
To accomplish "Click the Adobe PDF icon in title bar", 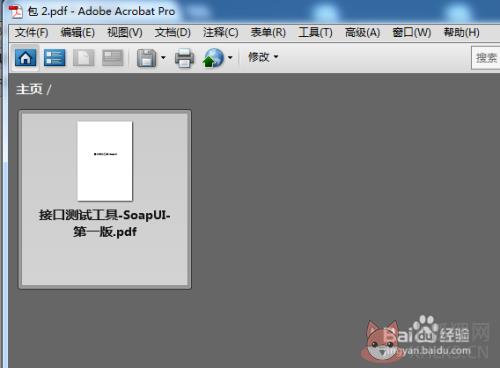I will tap(15, 12).
